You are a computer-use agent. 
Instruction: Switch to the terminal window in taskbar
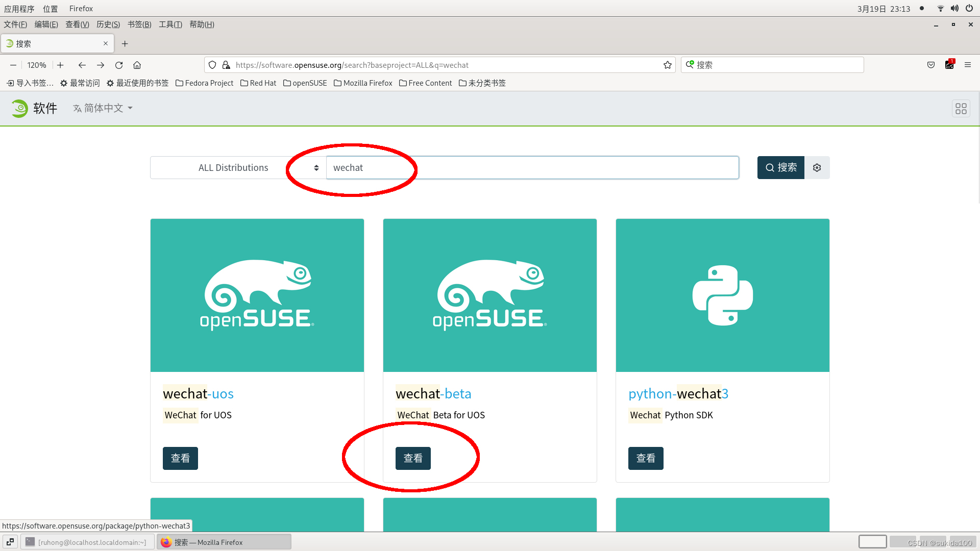pos(87,542)
